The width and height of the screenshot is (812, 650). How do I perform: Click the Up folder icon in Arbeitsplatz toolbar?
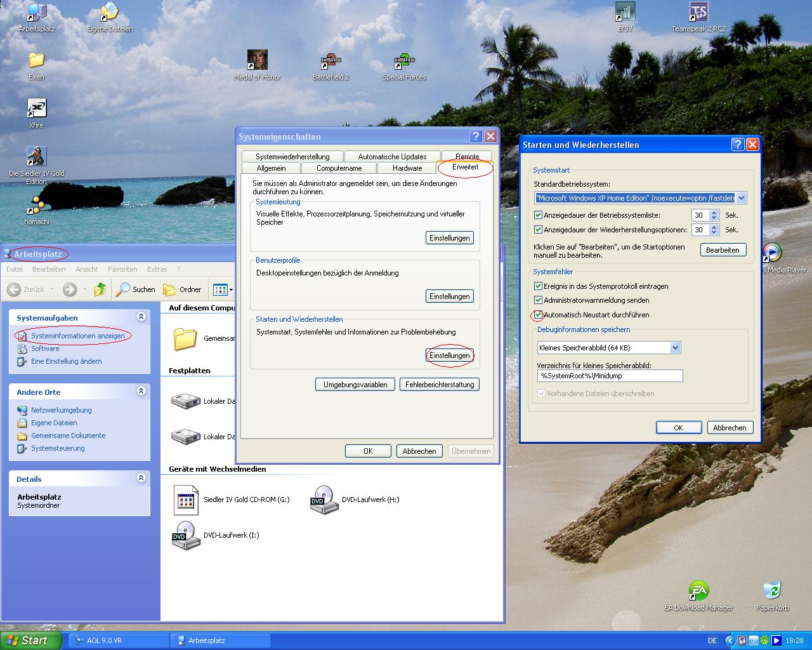pos(100,289)
